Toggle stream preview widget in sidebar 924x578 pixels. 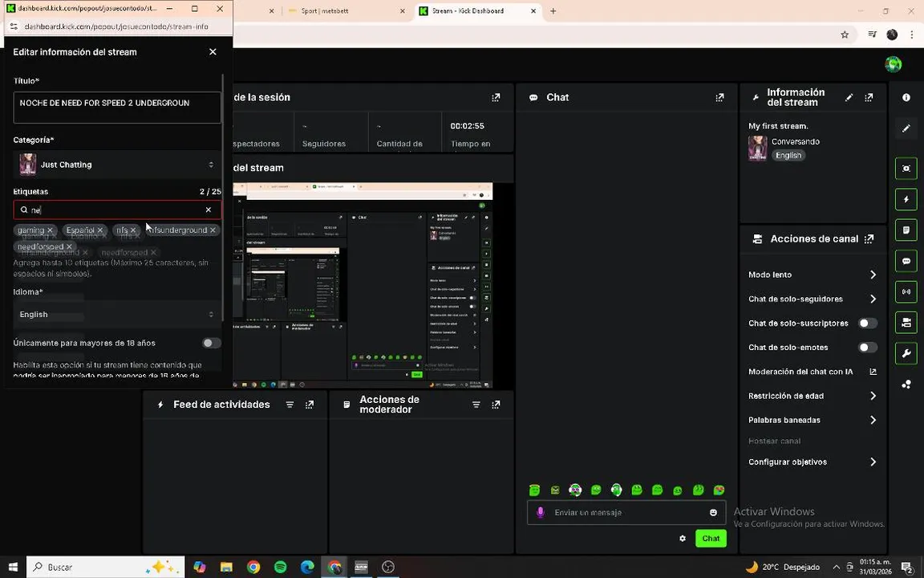click(x=906, y=169)
